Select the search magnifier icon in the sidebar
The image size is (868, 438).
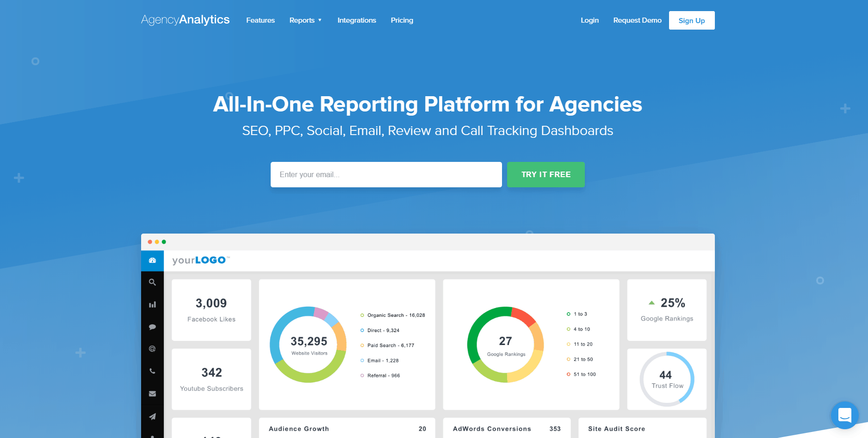tap(152, 282)
